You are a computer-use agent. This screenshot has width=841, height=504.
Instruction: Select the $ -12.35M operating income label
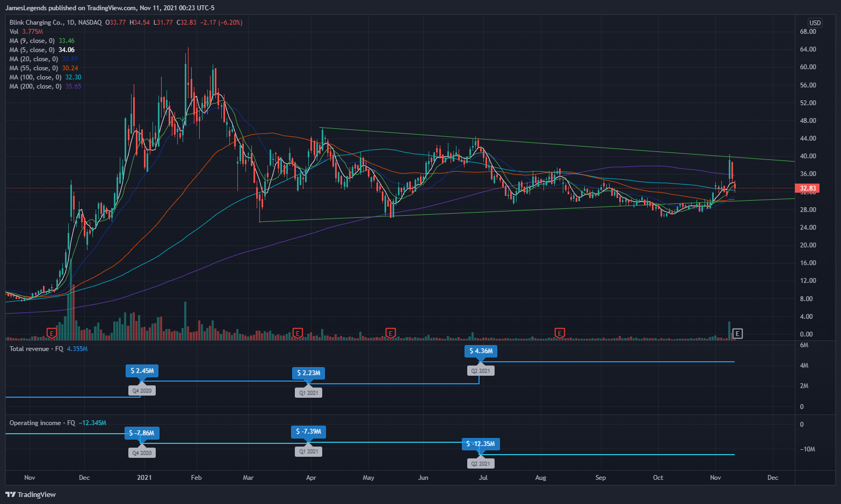[x=481, y=444]
